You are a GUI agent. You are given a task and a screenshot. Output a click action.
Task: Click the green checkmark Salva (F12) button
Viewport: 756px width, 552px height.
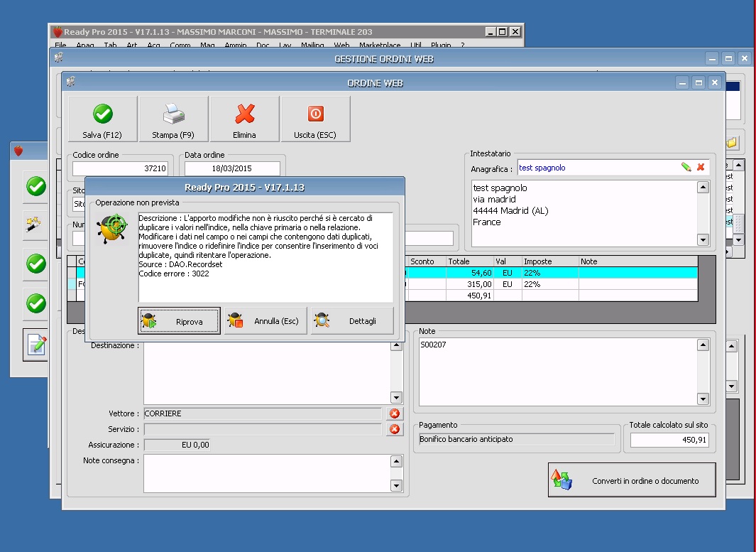103,119
